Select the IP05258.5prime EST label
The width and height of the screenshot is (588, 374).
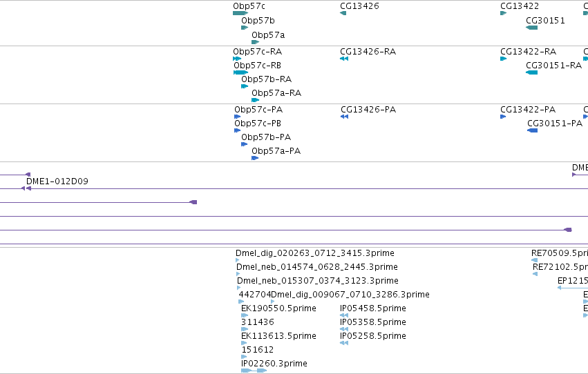372,336
